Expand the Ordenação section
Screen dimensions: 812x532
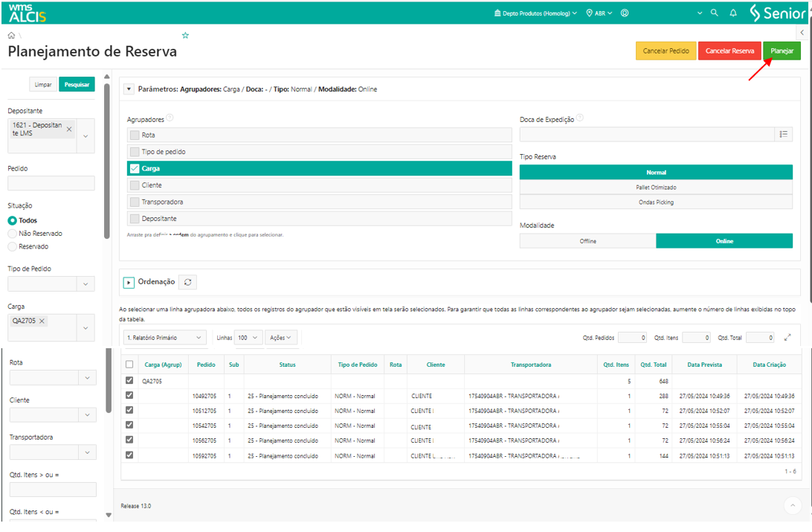coord(129,283)
